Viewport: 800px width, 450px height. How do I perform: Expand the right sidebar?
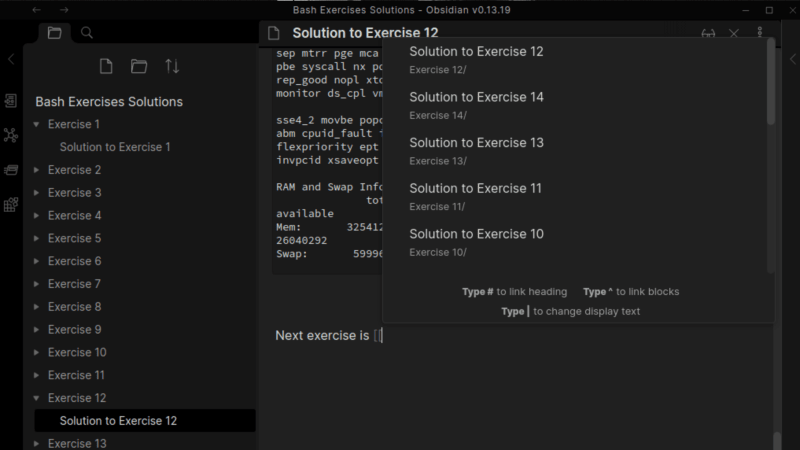pyautogui.click(x=789, y=60)
